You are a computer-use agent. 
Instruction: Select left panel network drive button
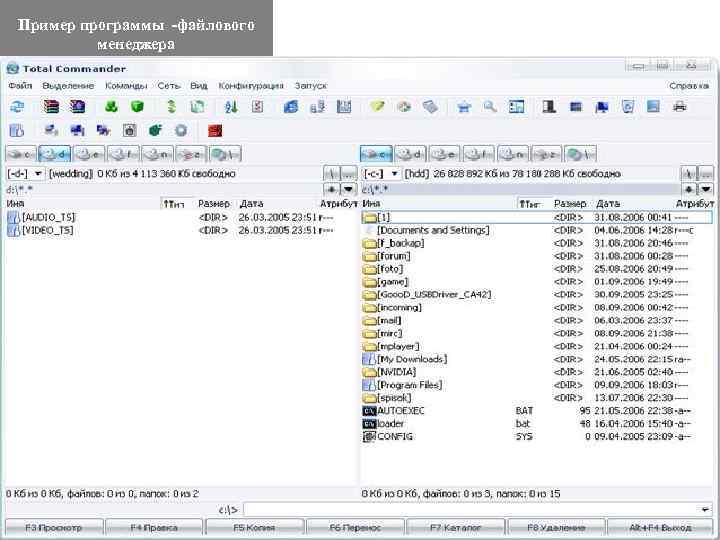[225, 154]
